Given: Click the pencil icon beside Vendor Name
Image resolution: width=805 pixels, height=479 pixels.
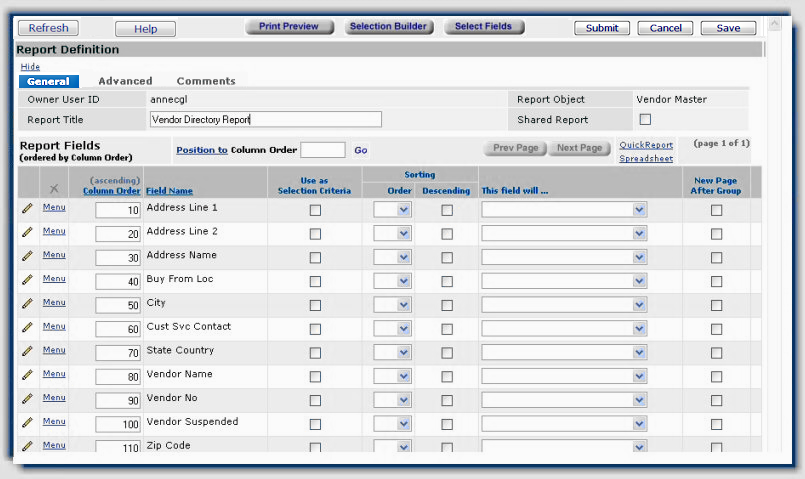Looking at the screenshot, I should pos(27,375).
